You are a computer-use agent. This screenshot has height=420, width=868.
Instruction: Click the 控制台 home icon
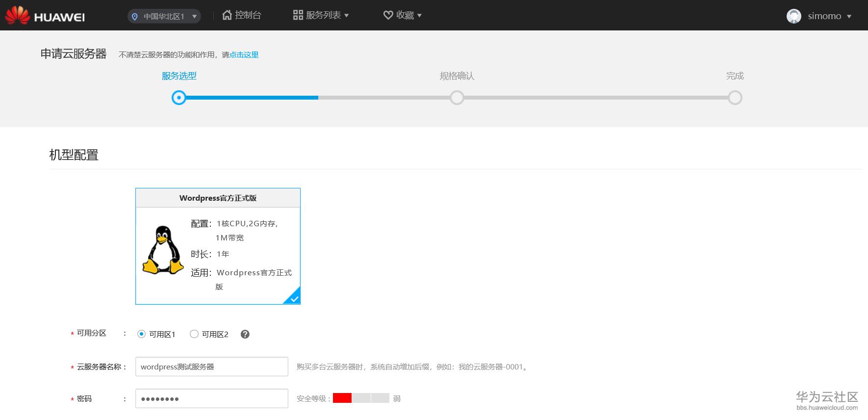point(227,15)
